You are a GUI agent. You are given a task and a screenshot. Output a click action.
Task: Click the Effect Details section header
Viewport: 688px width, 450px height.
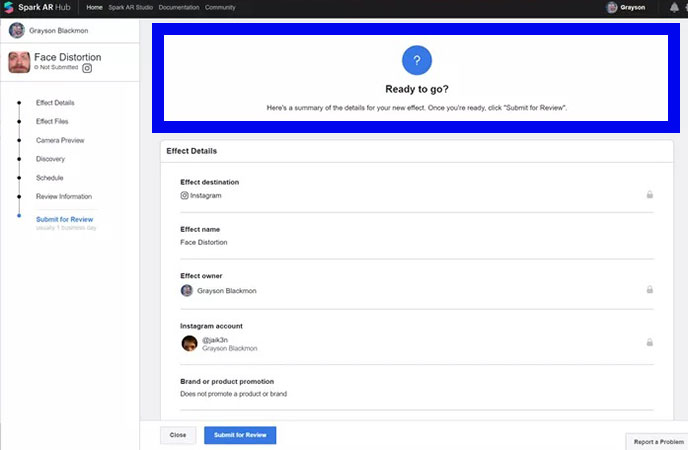[192, 151]
